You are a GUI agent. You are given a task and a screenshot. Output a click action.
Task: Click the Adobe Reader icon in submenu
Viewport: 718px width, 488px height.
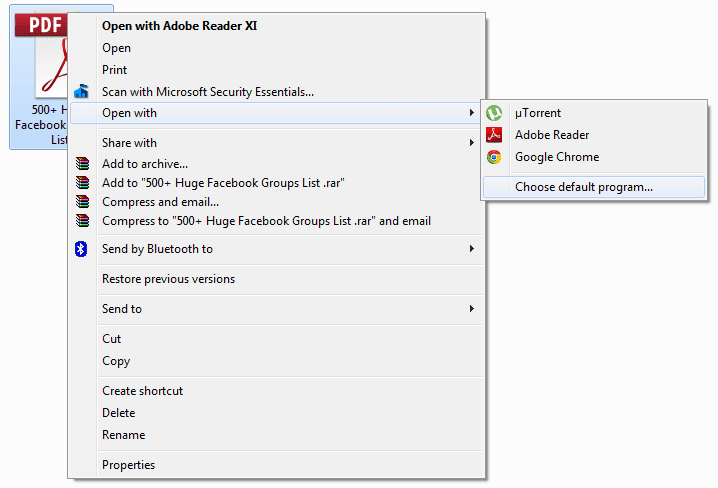[493, 135]
